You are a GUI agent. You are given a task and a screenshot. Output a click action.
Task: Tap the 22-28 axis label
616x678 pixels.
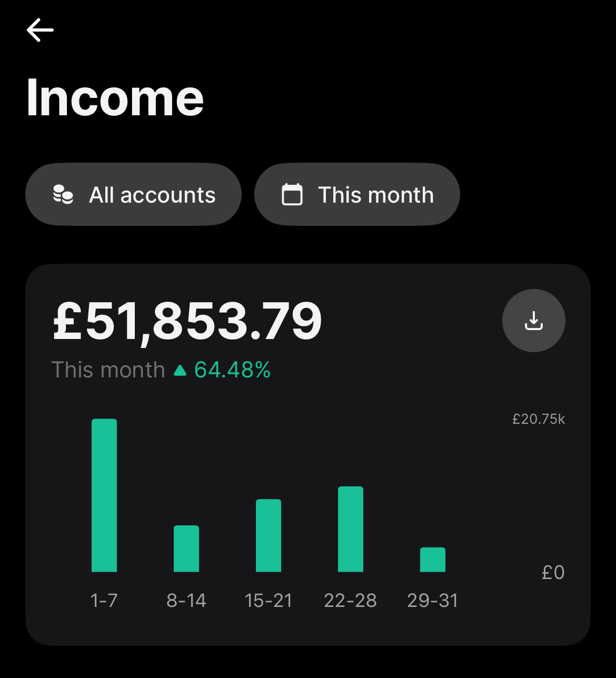click(351, 601)
